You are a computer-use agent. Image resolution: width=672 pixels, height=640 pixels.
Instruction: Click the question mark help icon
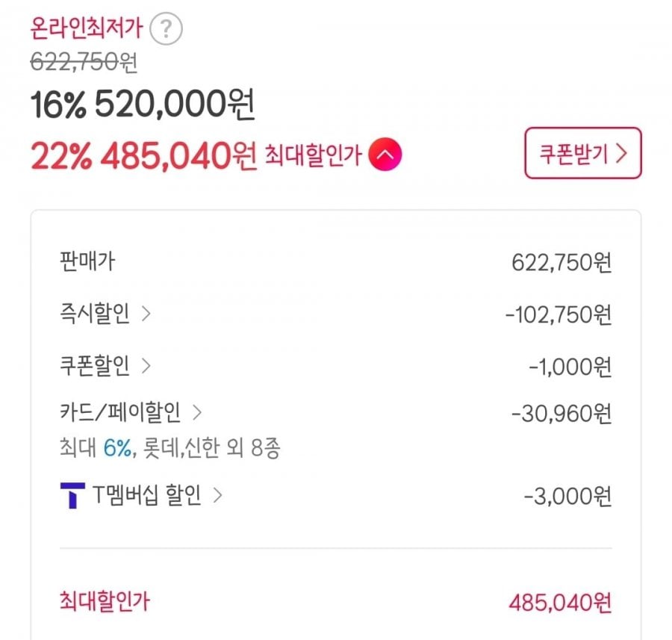[166, 30]
